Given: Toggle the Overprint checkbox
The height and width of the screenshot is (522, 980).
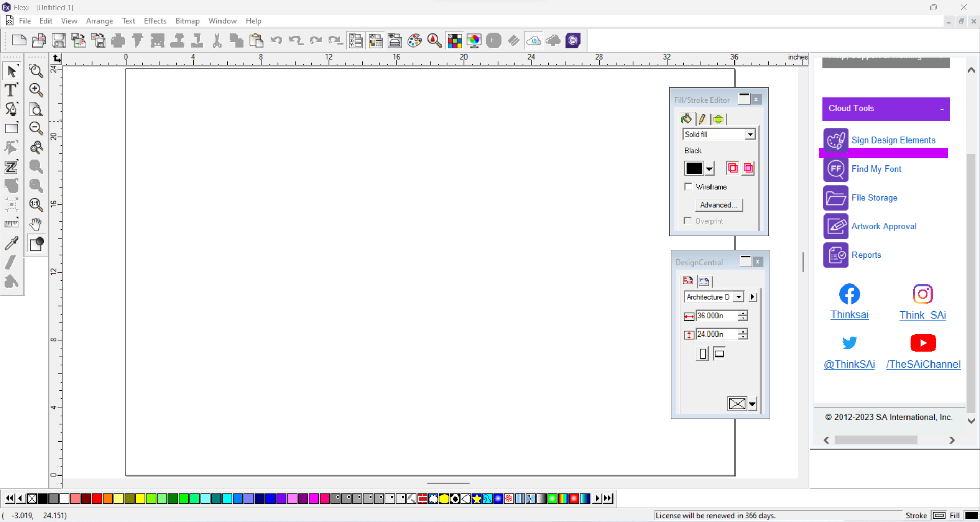Looking at the screenshot, I should 689,221.
